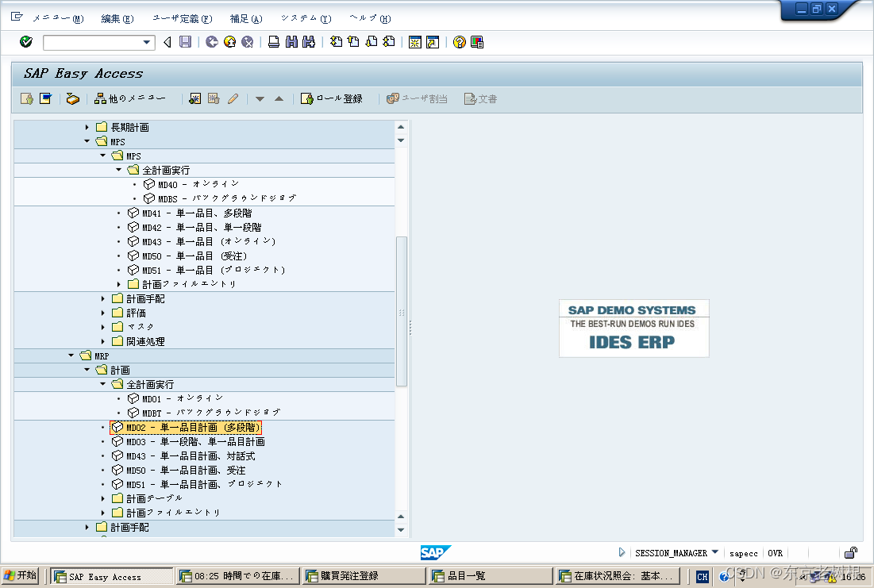Viewport: 874px width, 588px height.
Task: Click the red Cancel icon
Action: click(248, 42)
